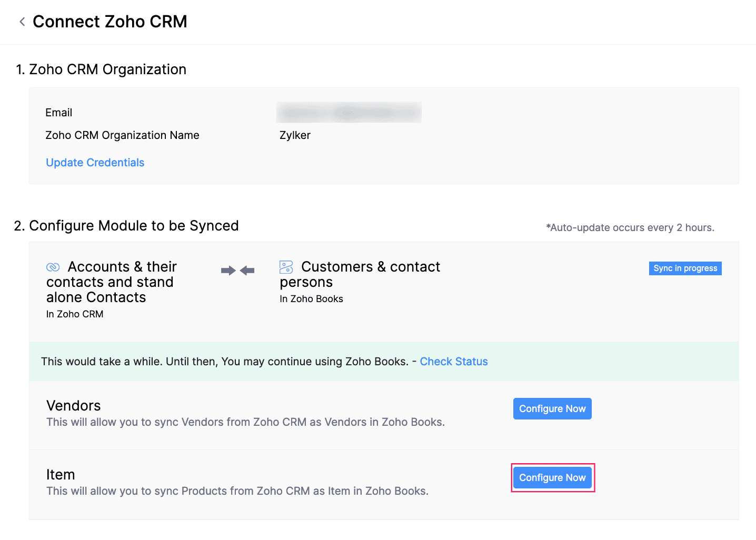Screen dimensions: 756x540
Task: Click the Configure Module to be Synced heading
Action: tap(126, 226)
